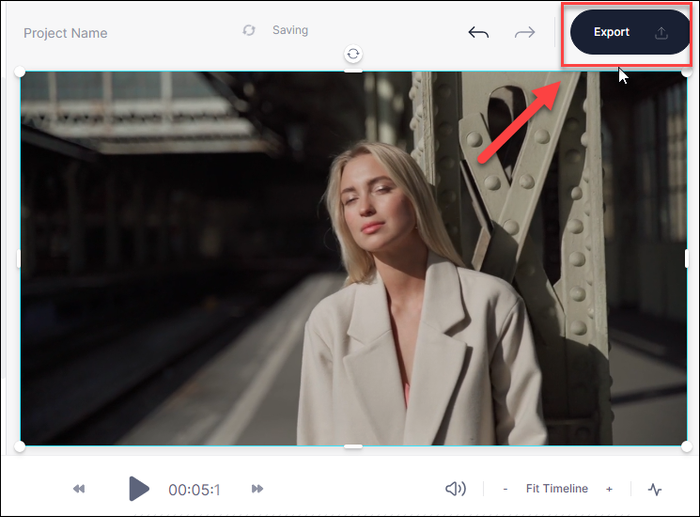Play the video preview
Screen dimensions: 700x517
[x=139, y=489]
